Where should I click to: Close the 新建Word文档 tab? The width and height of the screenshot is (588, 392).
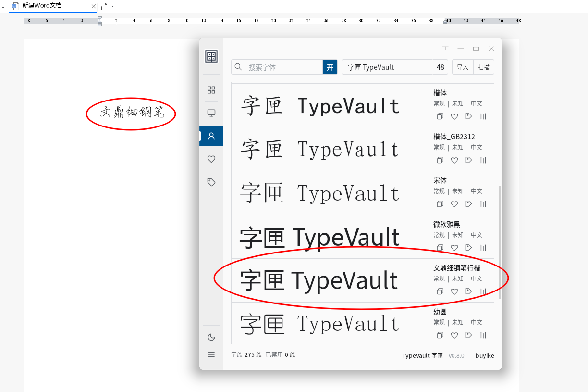[93, 6]
